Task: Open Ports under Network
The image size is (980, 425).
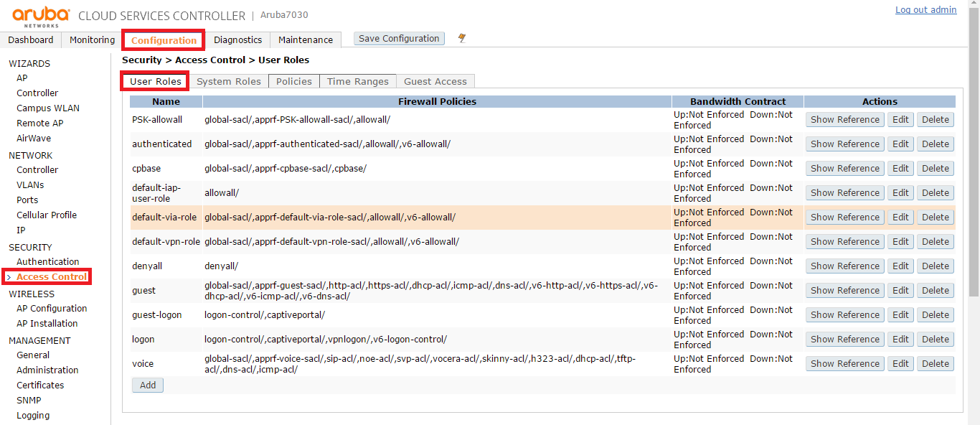Action: (x=27, y=200)
